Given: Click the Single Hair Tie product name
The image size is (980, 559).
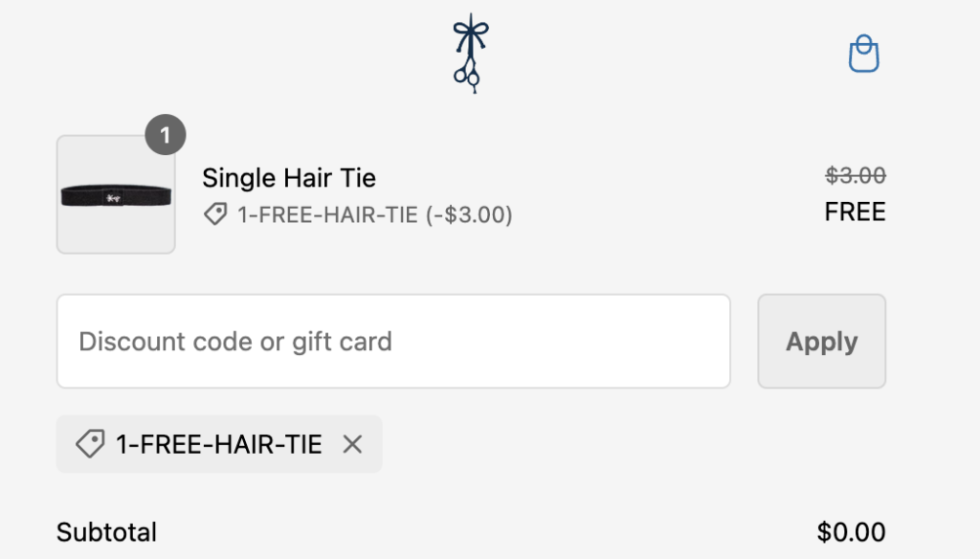Looking at the screenshot, I should (x=289, y=178).
